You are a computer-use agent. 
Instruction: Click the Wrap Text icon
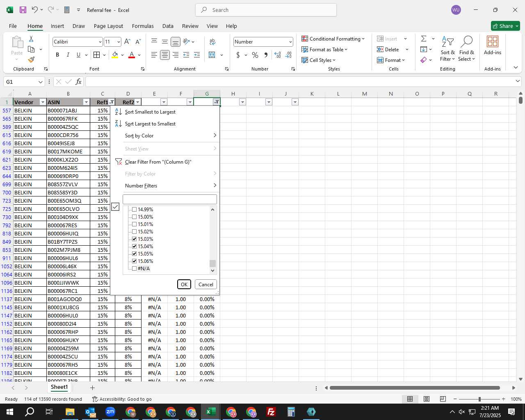click(x=212, y=41)
